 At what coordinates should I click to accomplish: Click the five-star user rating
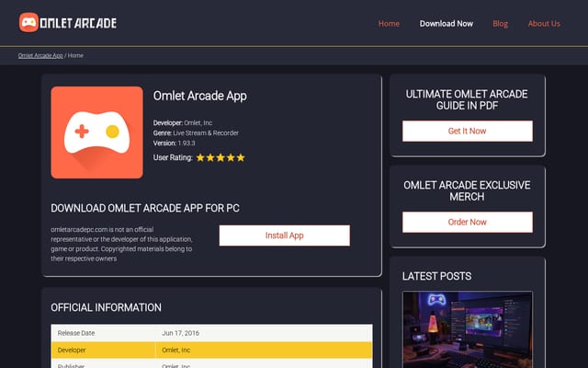click(x=220, y=157)
